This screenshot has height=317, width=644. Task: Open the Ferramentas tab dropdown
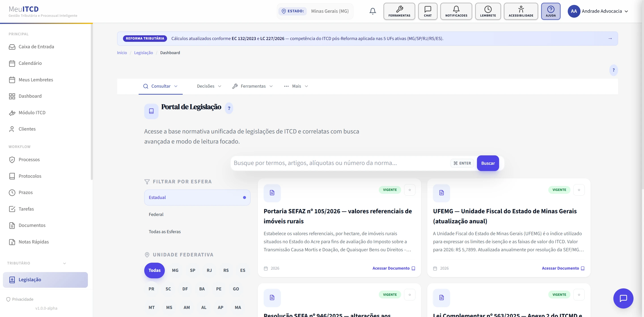tap(252, 86)
